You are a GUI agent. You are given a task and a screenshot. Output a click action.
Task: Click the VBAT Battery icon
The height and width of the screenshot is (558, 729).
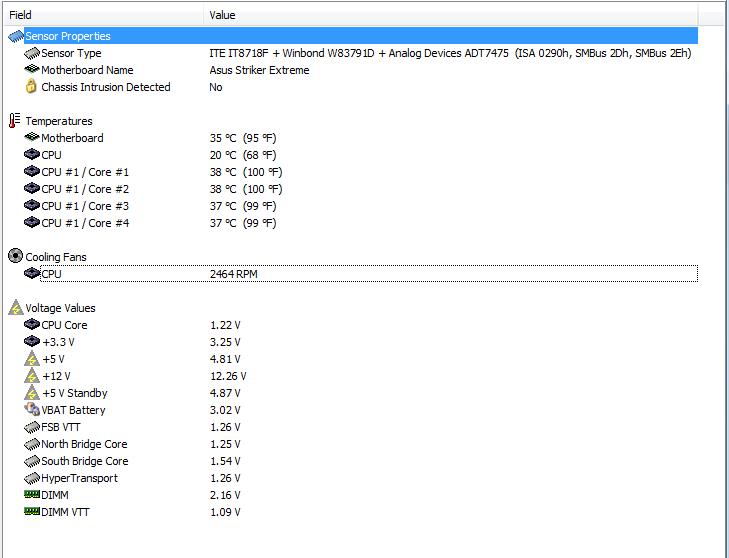32,409
